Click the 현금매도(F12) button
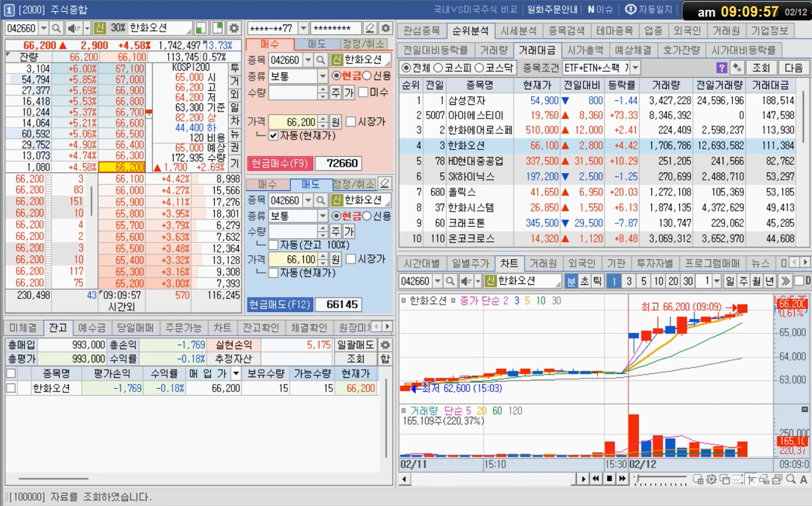Viewport: 812px width, 506px height. point(281,305)
